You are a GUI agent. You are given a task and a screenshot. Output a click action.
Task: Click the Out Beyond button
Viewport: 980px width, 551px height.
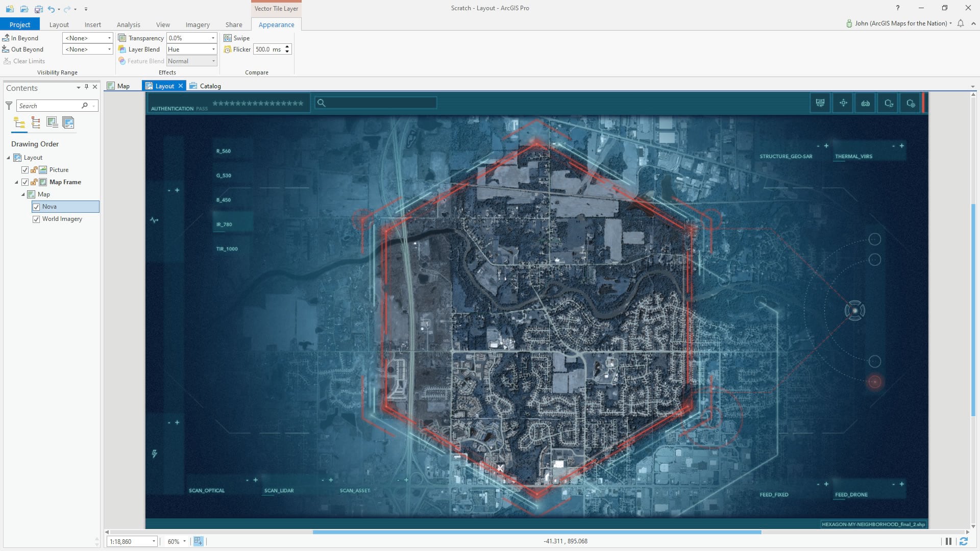coord(23,49)
